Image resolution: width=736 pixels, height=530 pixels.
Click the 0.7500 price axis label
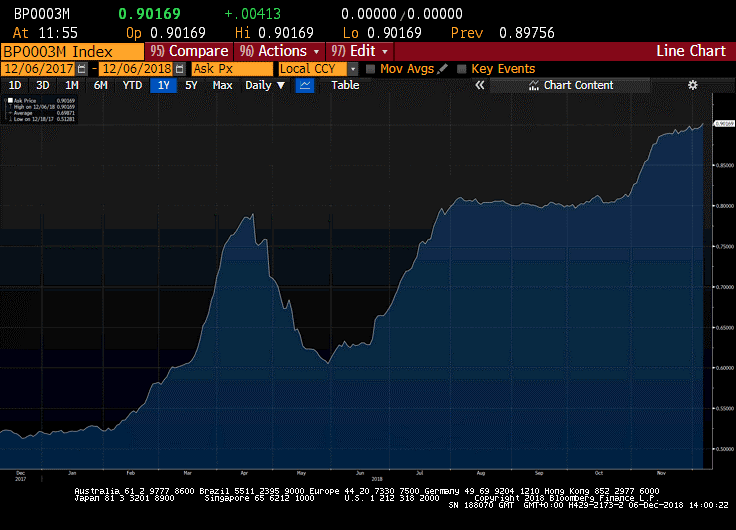(x=725, y=246)
